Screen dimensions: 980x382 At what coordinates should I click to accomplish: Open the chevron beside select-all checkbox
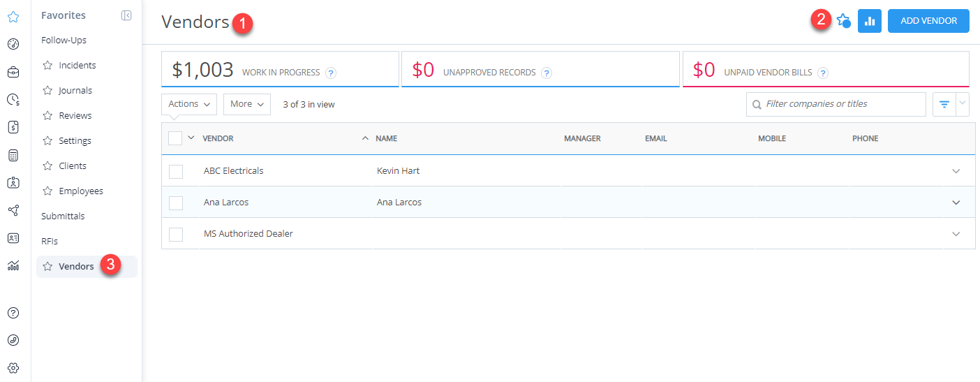191,138
